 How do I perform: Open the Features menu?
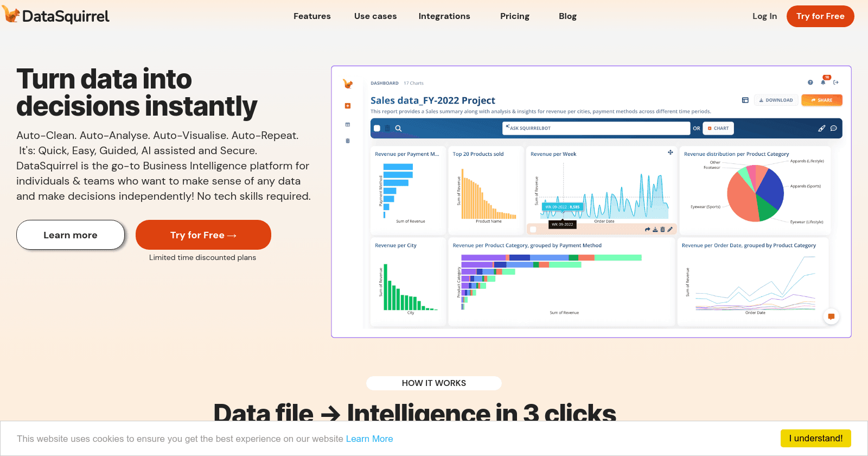pos(312,16)
